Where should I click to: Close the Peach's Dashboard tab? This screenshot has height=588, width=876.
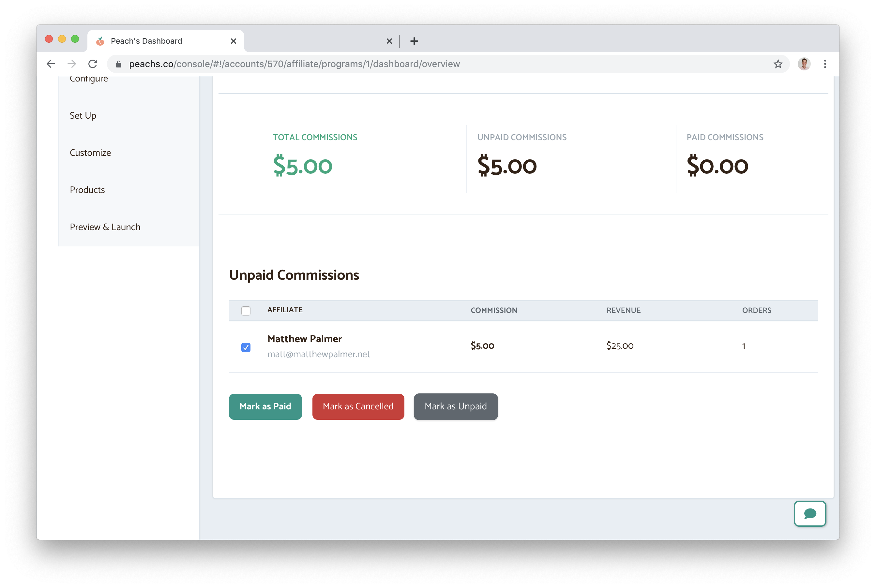[233, 41]
